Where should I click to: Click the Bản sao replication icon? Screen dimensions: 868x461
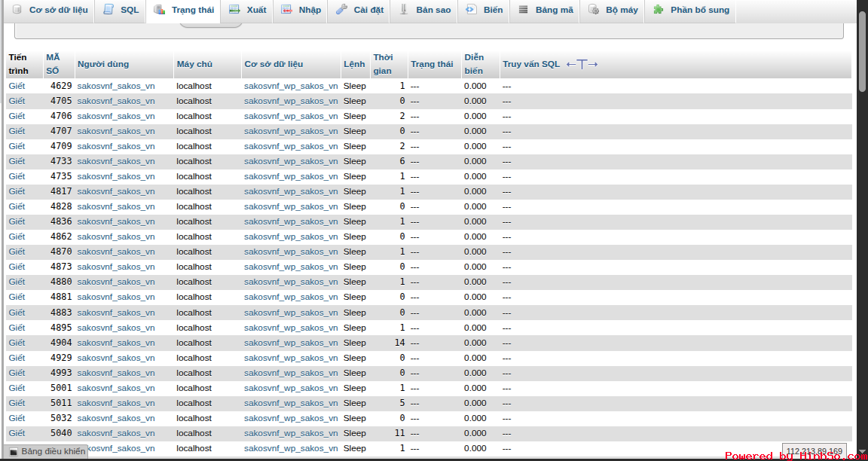pyautogui.click(x=404, y=10)
